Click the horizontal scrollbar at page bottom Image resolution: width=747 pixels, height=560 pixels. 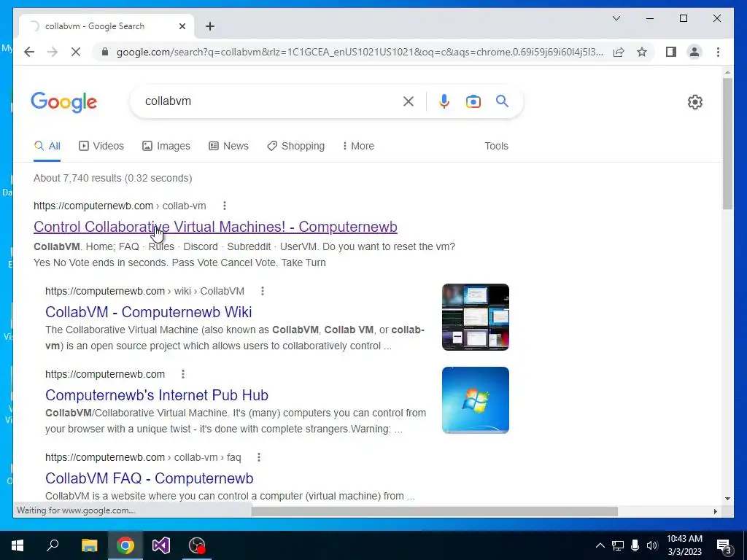point(435,511)
